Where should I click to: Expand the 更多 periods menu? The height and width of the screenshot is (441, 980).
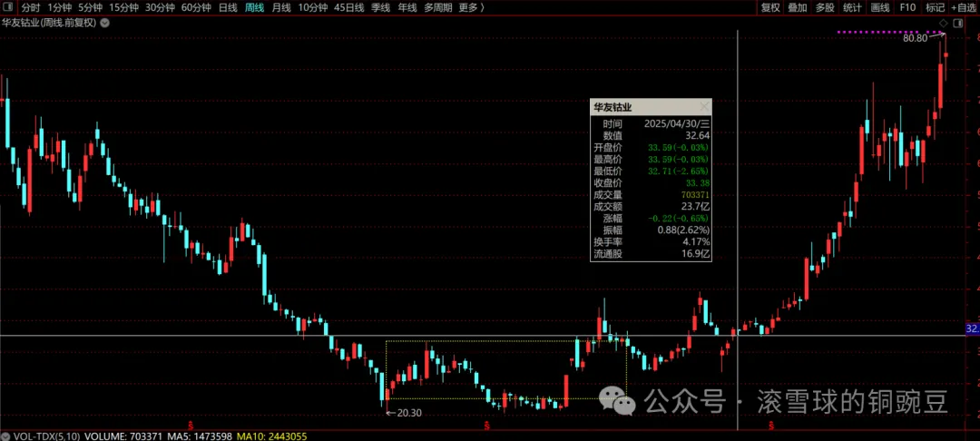[472, 7]
